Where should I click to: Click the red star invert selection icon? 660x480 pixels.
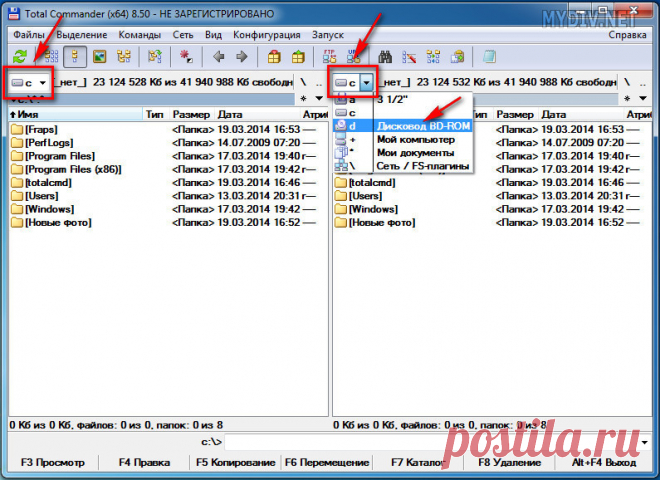click(x=186, y=56)
